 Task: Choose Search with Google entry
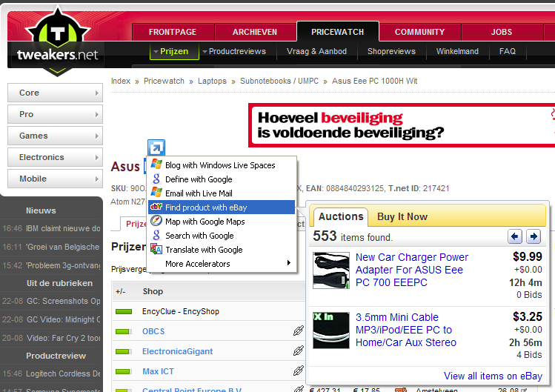pos(222,236)
